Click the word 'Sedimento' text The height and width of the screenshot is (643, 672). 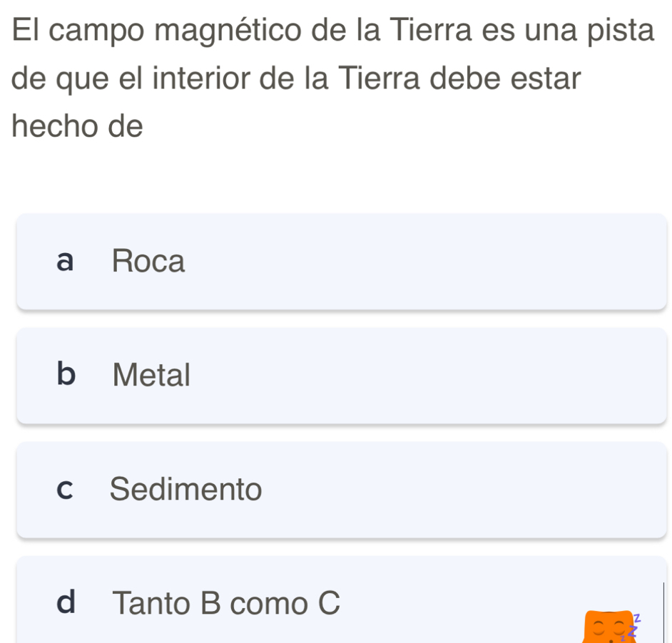(186, 489)
